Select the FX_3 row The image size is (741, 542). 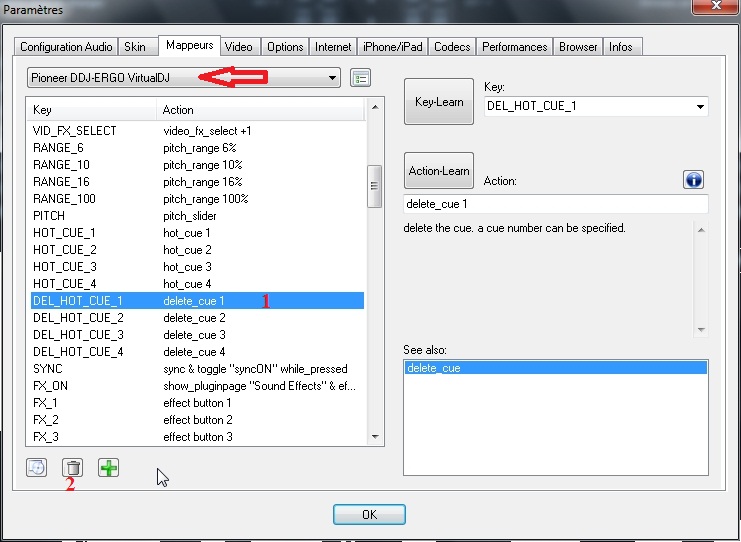(x=198, y=437)
